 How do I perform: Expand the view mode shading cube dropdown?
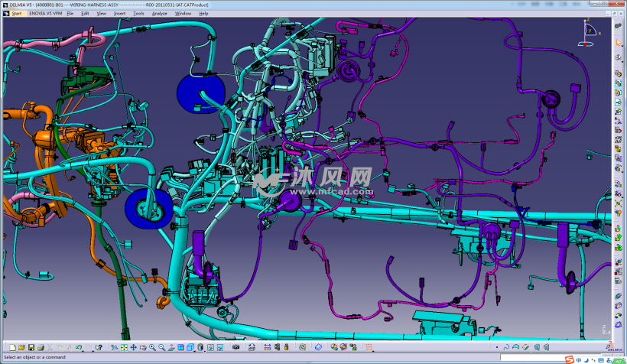pos(196,350)
